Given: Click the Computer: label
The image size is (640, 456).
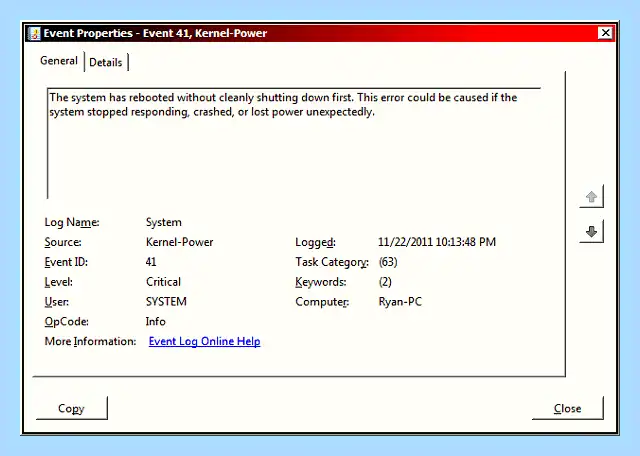Looking at the screenshot, I should (322, 302).
